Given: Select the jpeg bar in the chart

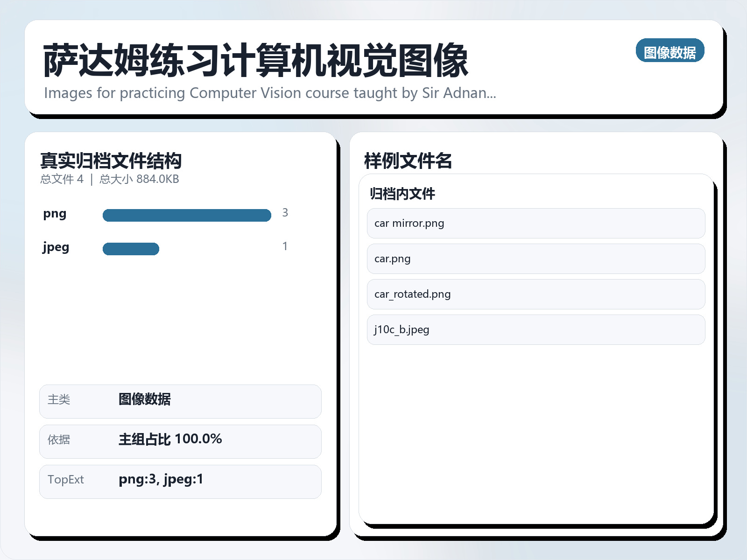Looking at the screenshot, I should coord(131,248).
